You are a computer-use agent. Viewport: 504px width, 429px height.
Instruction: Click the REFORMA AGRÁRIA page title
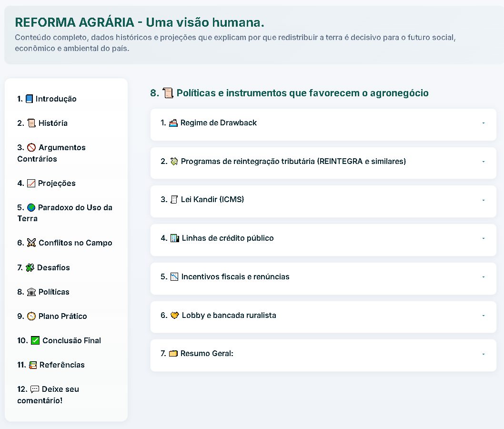(140, 22)
